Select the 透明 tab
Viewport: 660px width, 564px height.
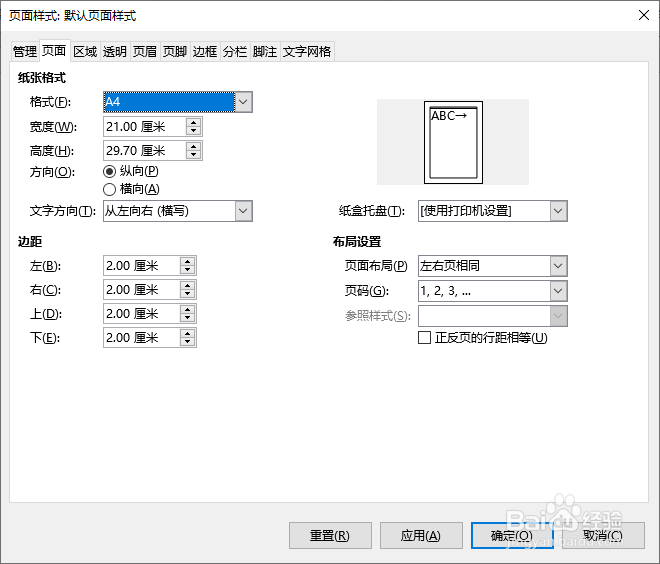click(115, 51)
